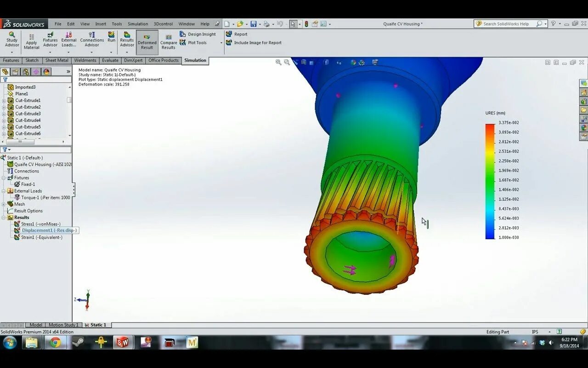Open the Insert menu
Screen dimensions: 588x368
(x=101, y=24)
